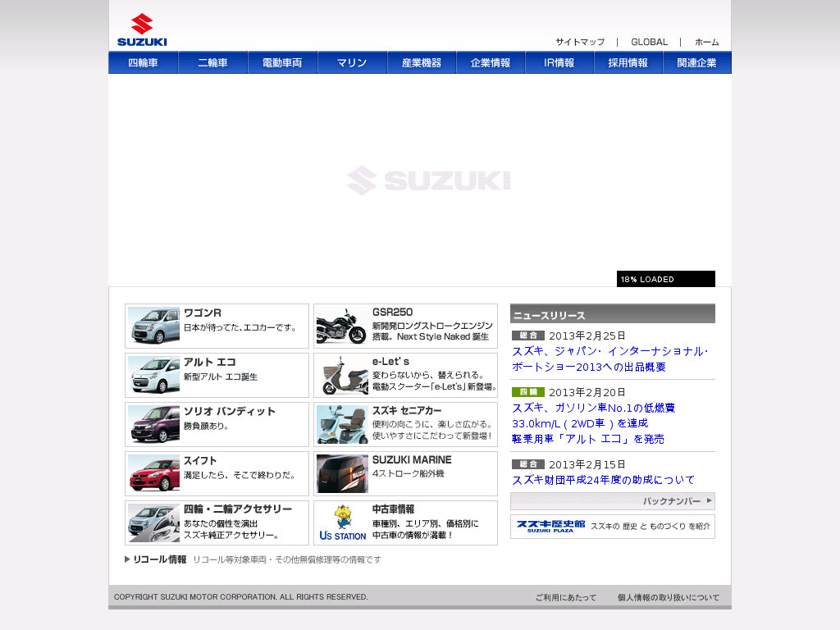840x630 pixels.
Task: Open the ご利用にあたって footer link
Action: click(x=566, y=597)
